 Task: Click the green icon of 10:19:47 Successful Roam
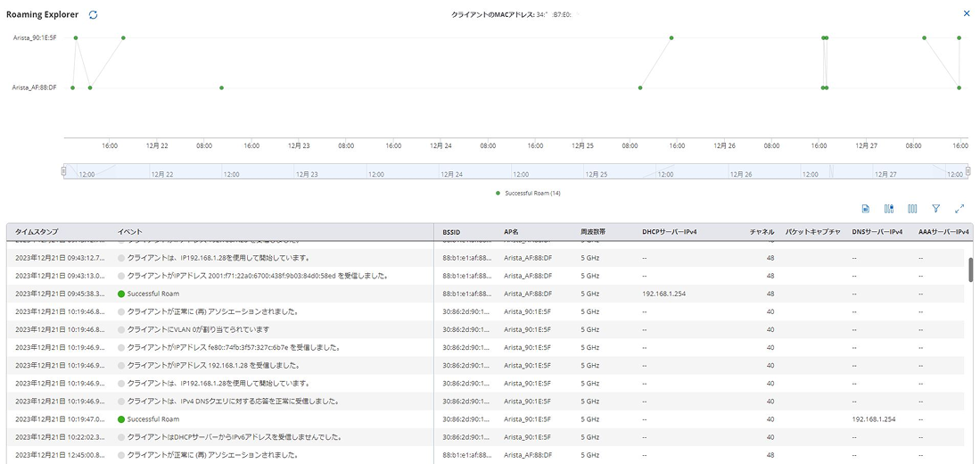(121, 419)
